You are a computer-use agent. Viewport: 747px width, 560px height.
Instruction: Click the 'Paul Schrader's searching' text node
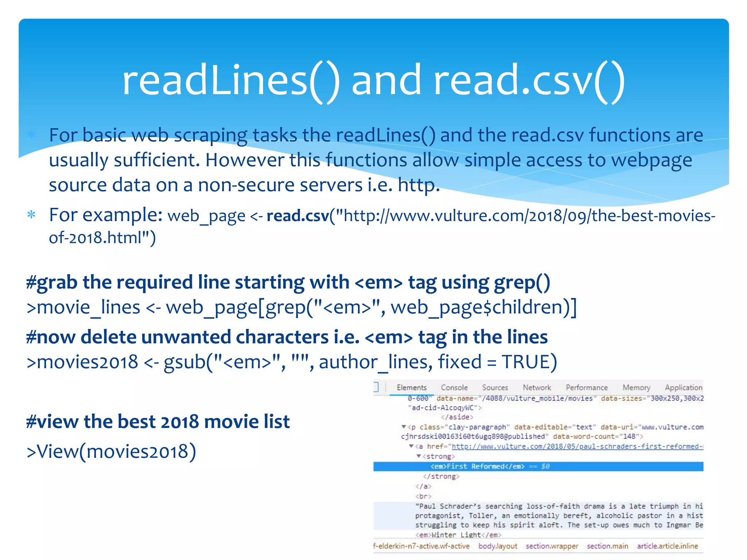(x=559, y=516)
